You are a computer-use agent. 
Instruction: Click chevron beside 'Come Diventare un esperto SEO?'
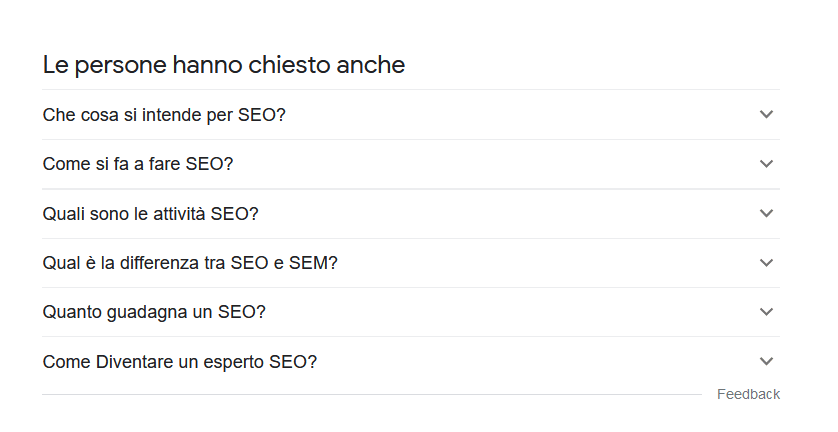click(766, 361)
